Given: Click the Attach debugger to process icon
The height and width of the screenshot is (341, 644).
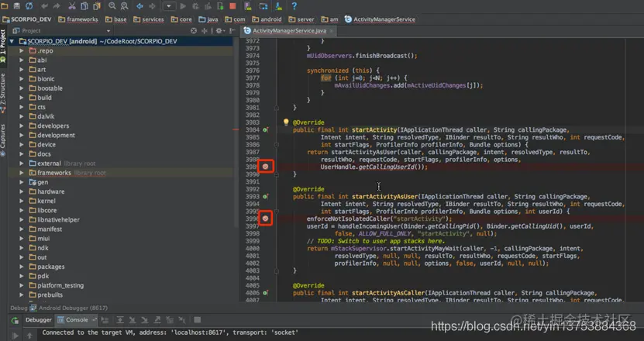Looking at the screenshot, I should pyautogui.click(x=220, y=5).
